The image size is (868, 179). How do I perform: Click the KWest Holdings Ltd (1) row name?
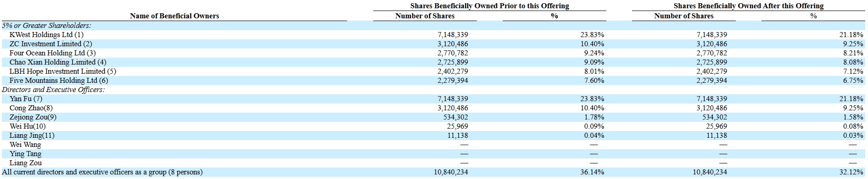pyautogui.click(x=46, y=35)
